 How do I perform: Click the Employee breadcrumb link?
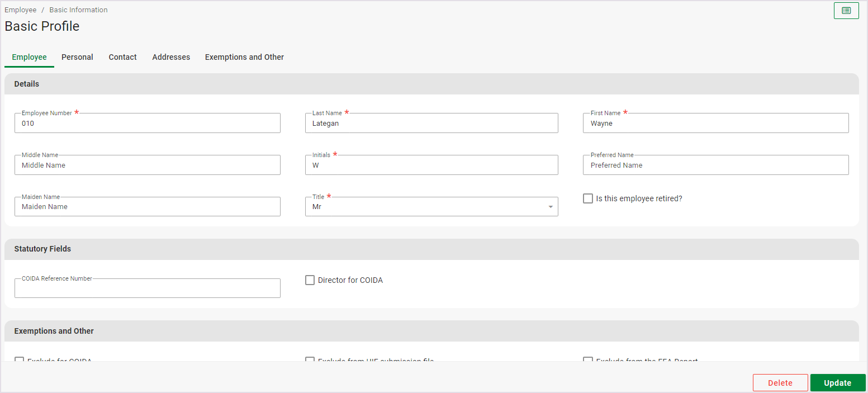(x=20, y=10)
